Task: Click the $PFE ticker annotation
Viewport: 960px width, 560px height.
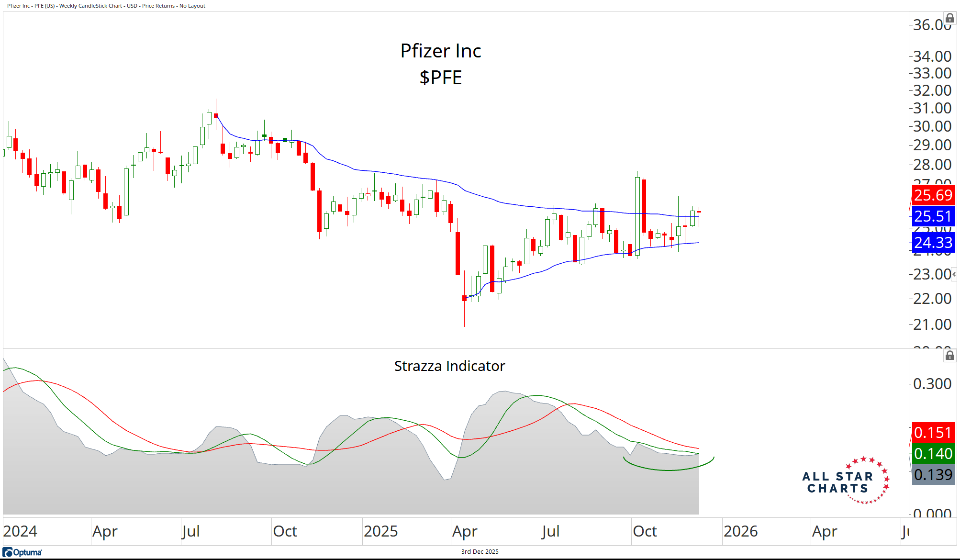Action: tap(440, 78)
